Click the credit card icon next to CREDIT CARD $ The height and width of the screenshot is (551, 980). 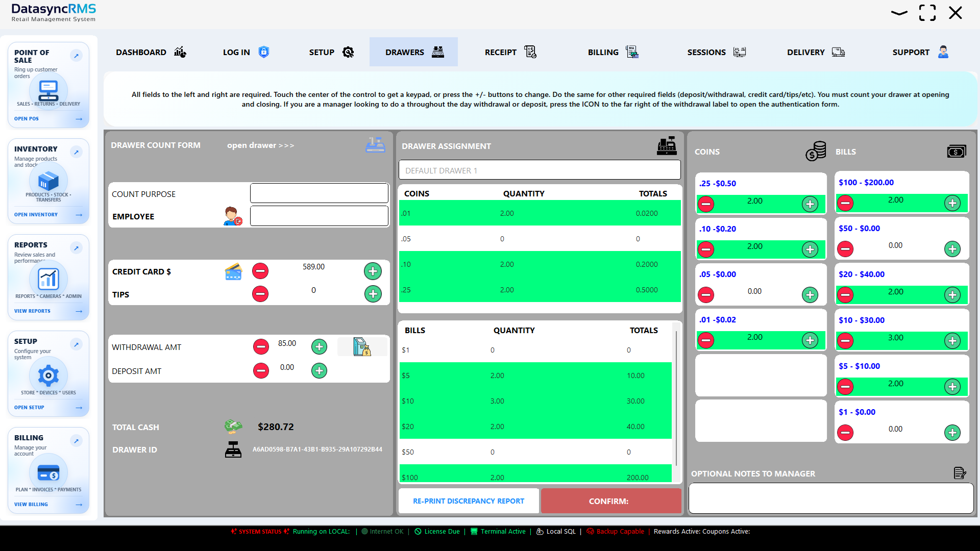[233, 271]
